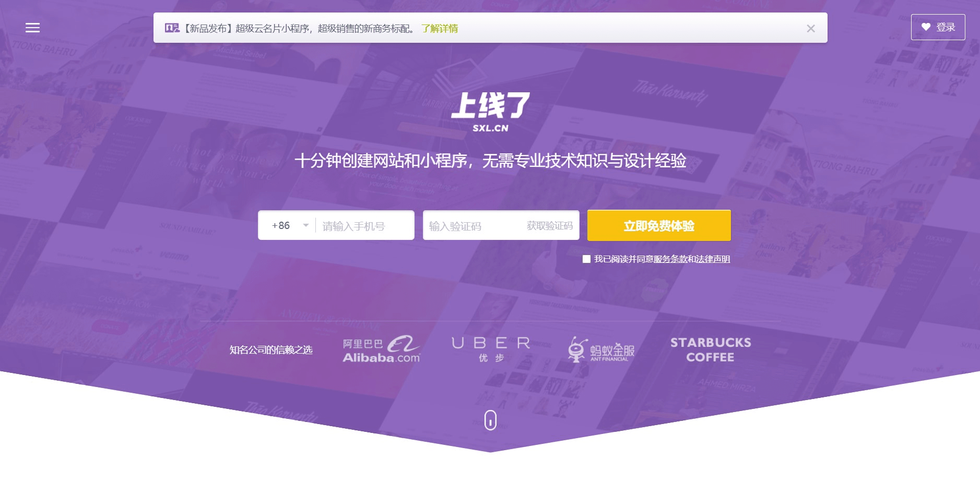Click the country code dropdown arrow
The height and width of the screenshot is (483, 980).
point(306,225)
